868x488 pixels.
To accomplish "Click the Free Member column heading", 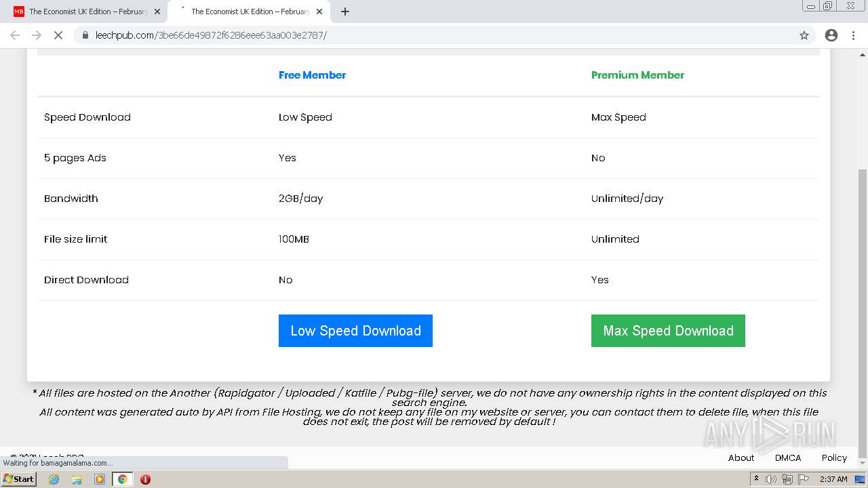I will click(312, 75).
